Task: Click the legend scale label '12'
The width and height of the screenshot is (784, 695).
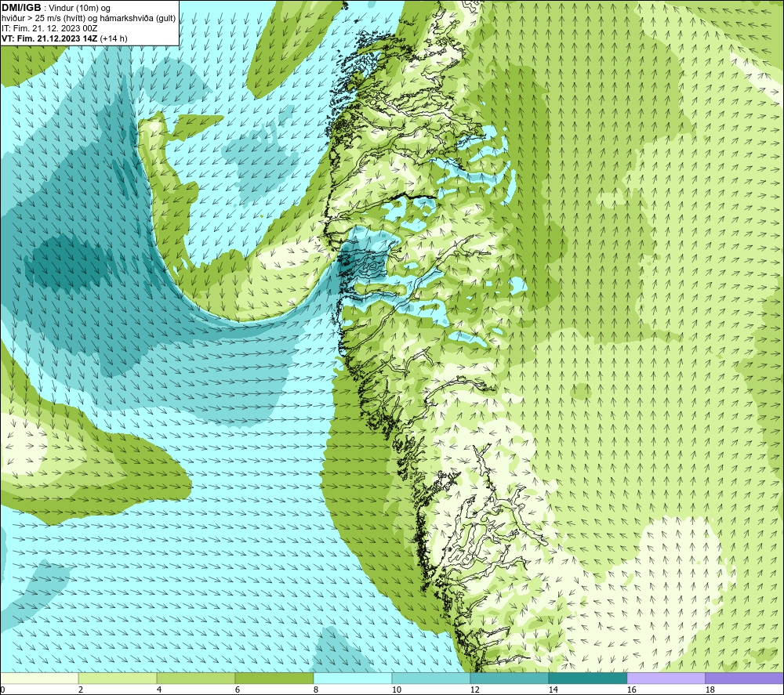Action: (x=474, y=690)
